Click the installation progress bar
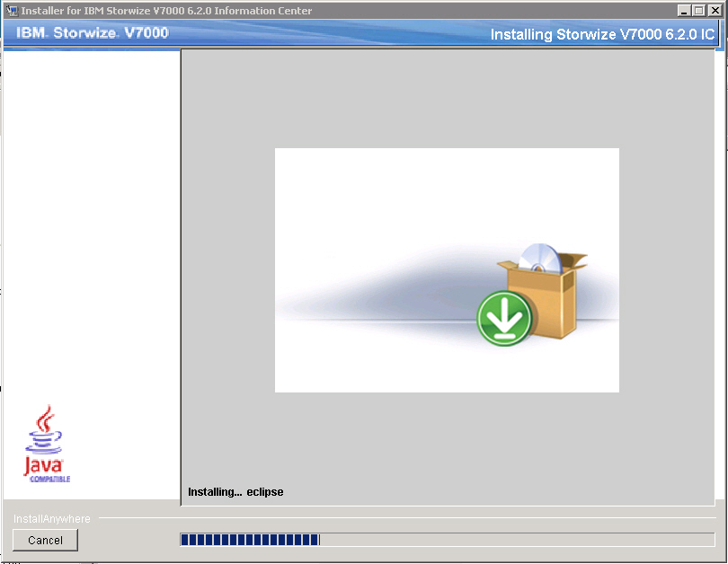The image size is (728, 564). tap(447, 540)
